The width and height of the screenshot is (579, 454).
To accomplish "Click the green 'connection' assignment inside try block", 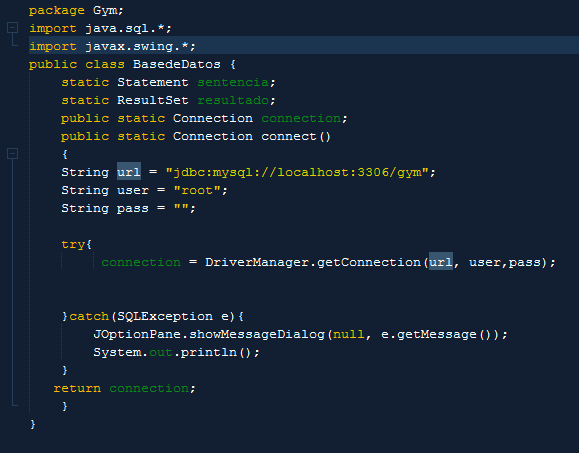I will tap(141, 262).
